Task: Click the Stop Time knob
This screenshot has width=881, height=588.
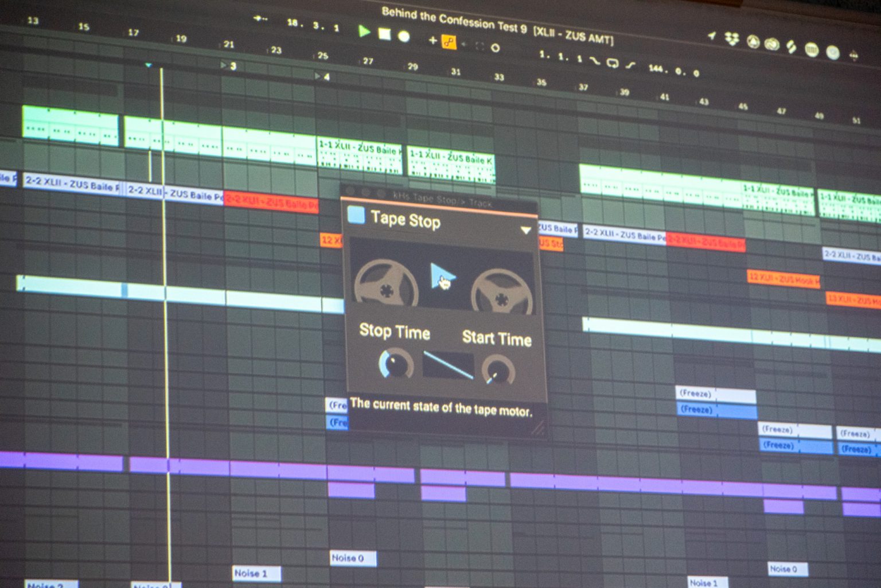Action: 396,364
